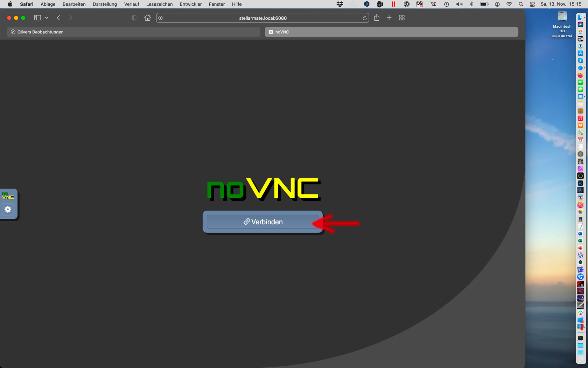This screenshot has height=368, width=588.
Task: Open Music from the Dock
Action: tap(580, 118)
